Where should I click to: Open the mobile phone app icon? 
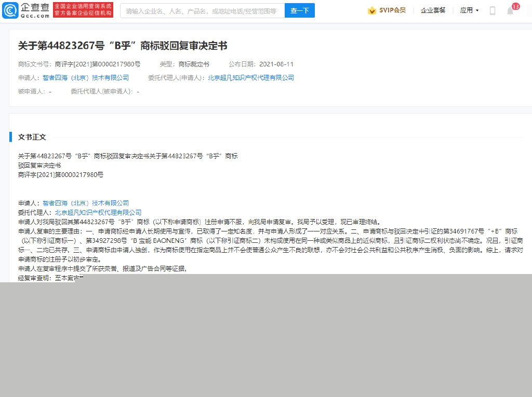click(x=493, y=10)
